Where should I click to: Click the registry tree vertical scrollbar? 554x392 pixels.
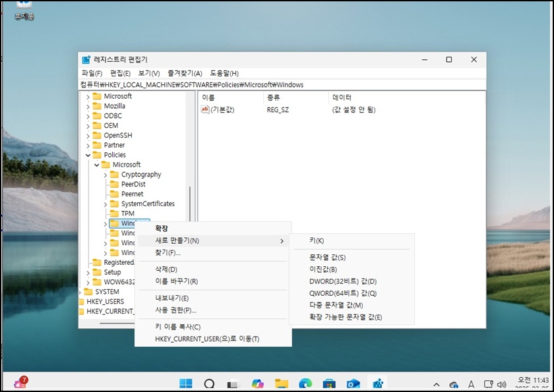(190, 205)
